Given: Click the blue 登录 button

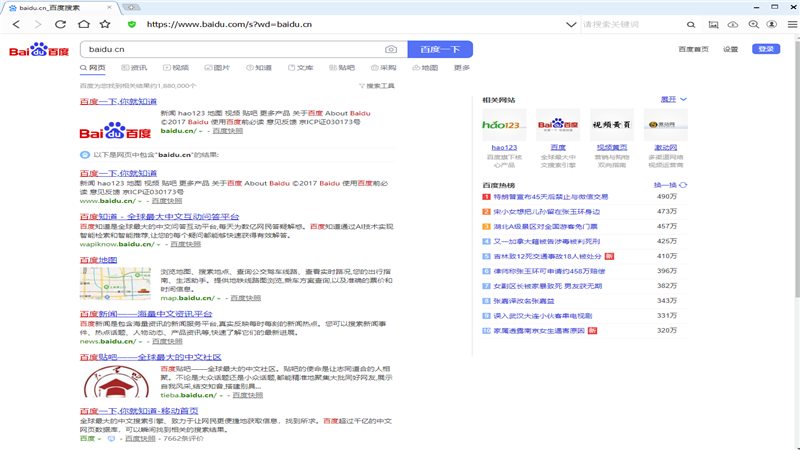Looking at the screenshot, I should pos(766,49).
